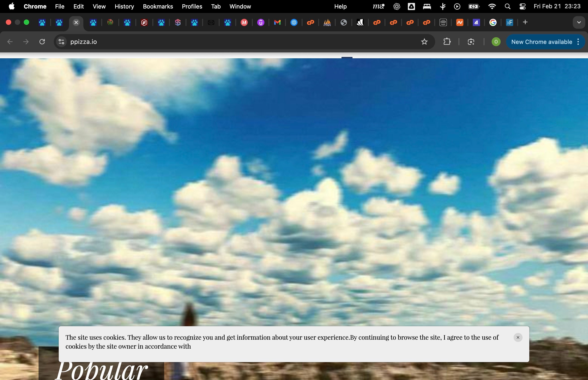
Task: Dismiss the cookie notice banner
Action: 518,337
